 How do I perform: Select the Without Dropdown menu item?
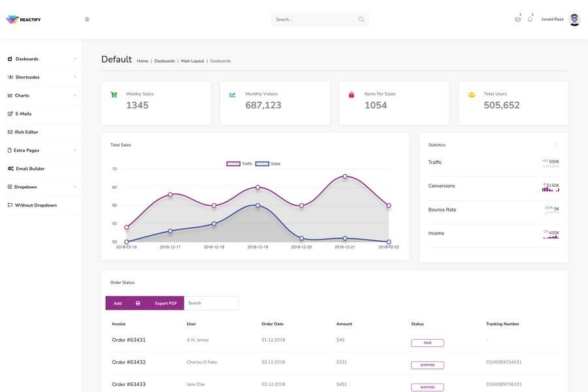pyautogui.click(x=35, y=203)
